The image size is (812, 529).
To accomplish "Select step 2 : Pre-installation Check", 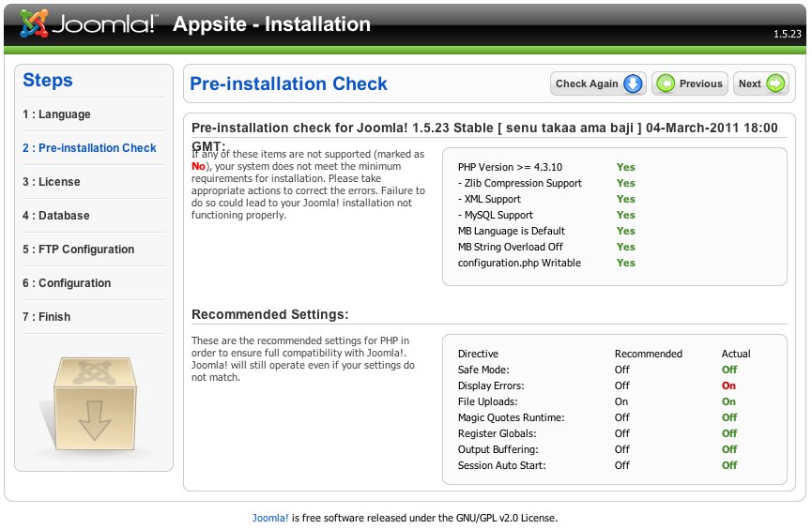I will [x=89, y=148].
